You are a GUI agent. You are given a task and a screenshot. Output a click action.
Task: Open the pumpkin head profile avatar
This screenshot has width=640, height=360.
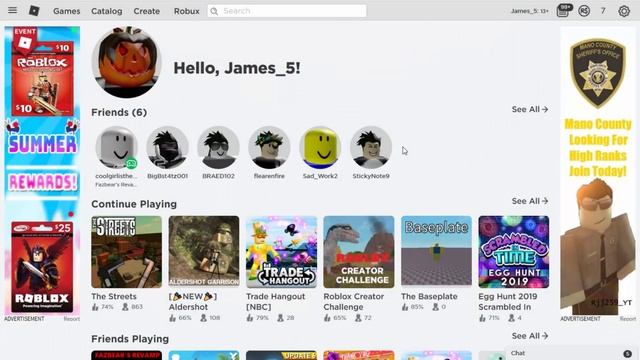127,62
